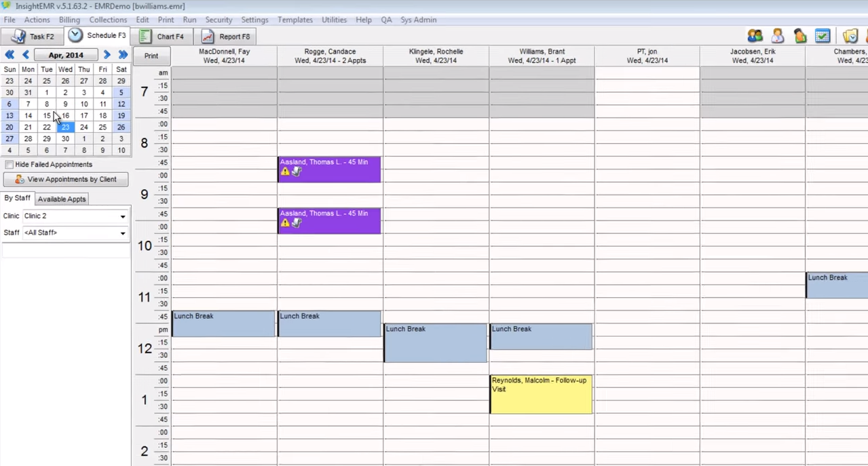Open the Apr, 2014 month selector

(x=66, y=55)
